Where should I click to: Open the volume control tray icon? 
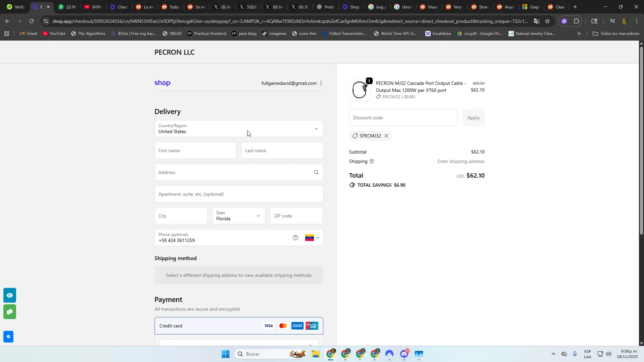tap(609, 354)
